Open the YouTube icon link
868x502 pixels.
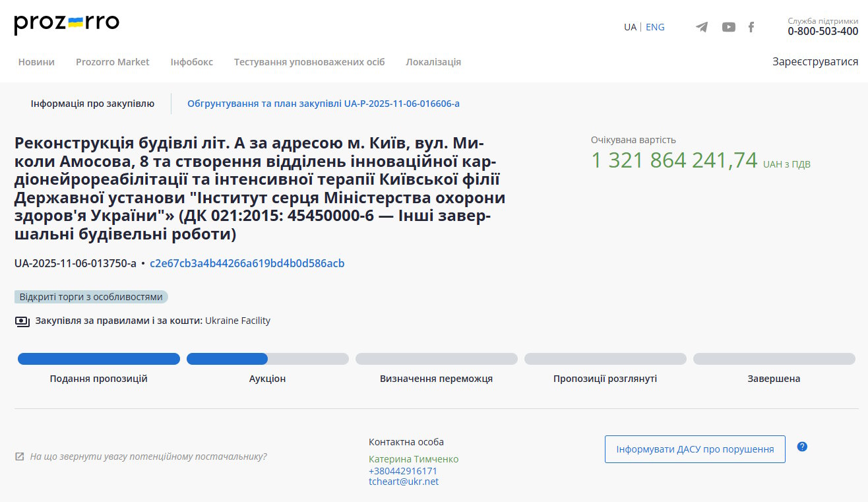[x=728, y=27]
